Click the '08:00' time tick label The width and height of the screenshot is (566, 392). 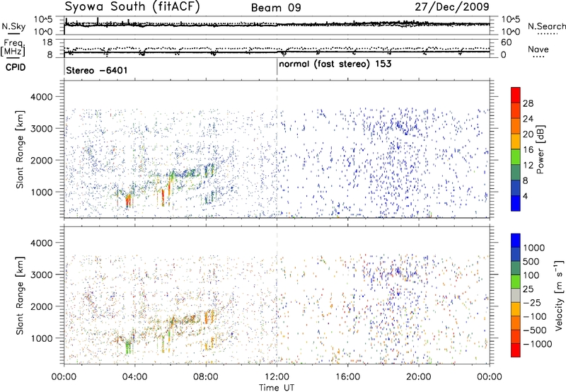pyautogui.click(x=206, y=377)
